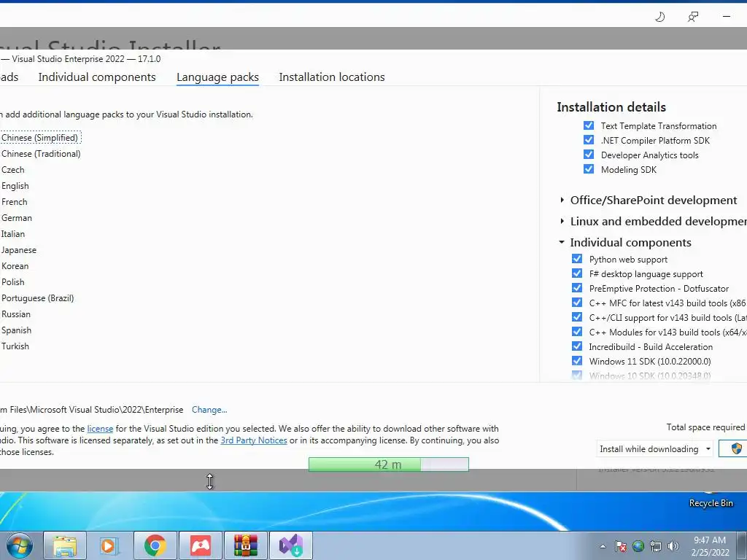Click the shield install button

tap(734, 448)
